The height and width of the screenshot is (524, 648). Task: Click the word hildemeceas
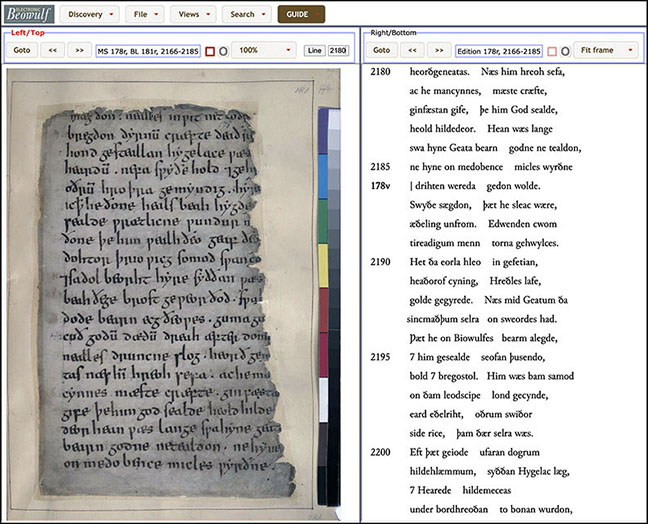[487, 490]
